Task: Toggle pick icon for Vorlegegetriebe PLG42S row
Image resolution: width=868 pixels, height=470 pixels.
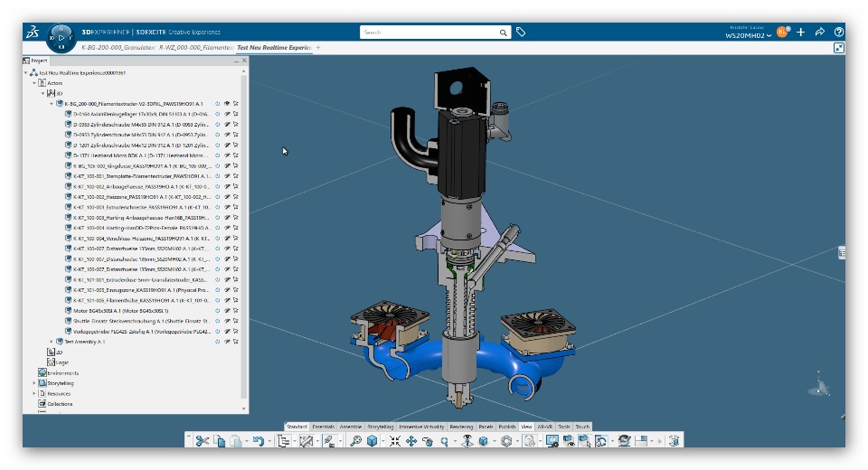Action: pos(235,331)
